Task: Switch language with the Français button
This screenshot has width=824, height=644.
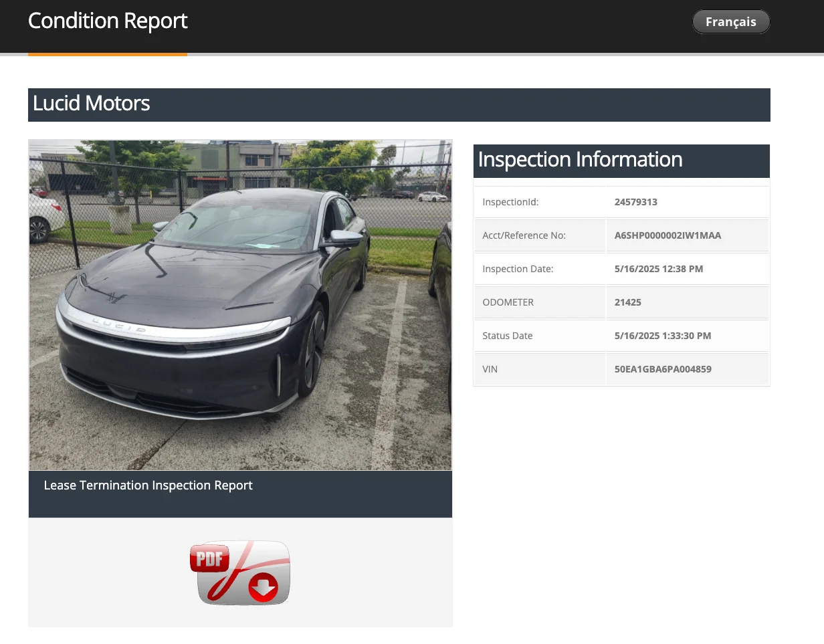Action: coord(731,22)
